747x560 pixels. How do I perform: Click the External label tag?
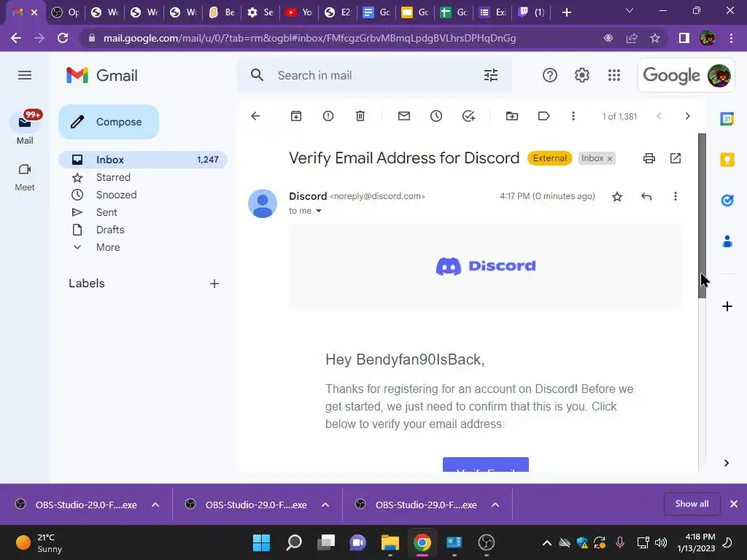pos(550,158)
